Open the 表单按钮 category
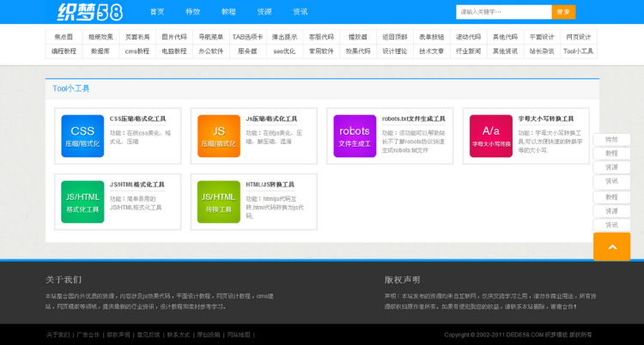Viewport: 644px width, 345px height. click(432, 37)
